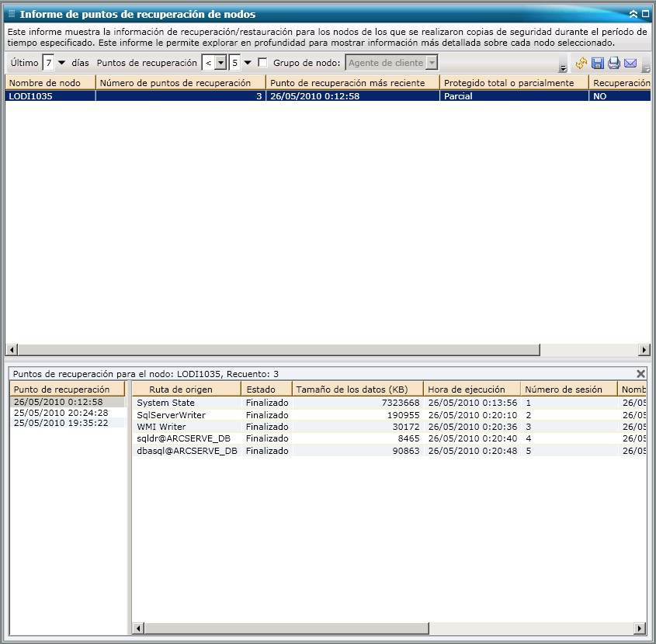The width and height of the screenshot is (656, 644).
Task: Open the Último días value dropdown arrow
Action: (61, 63)
